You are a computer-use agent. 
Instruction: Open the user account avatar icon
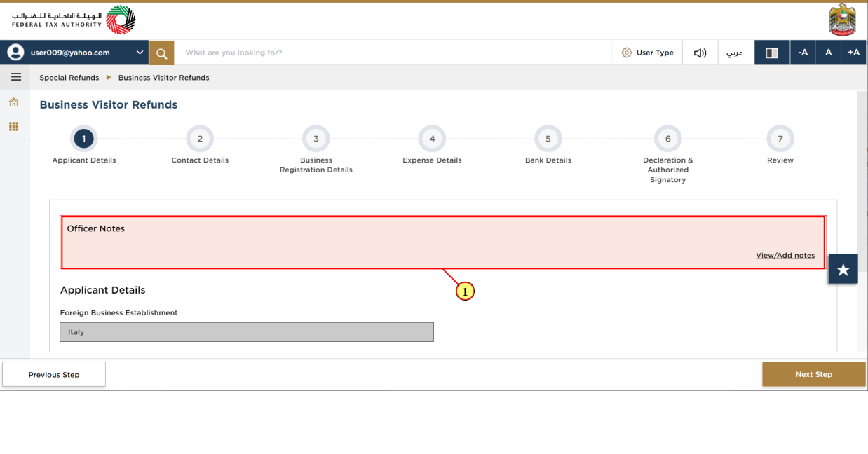[x=16, y=53]
